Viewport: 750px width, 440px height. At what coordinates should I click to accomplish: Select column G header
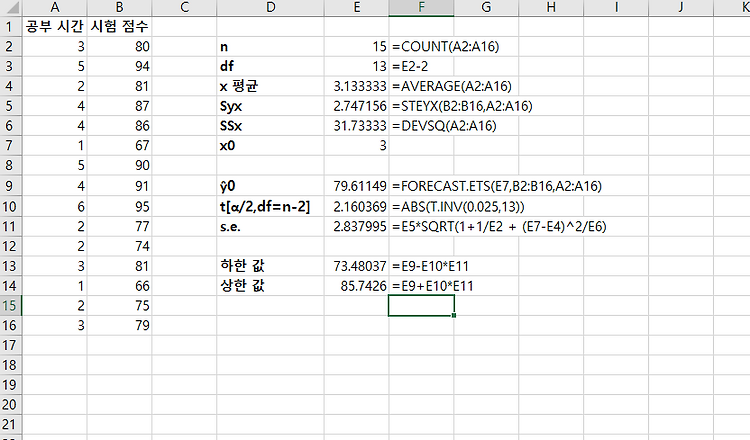tap(486, 8)
